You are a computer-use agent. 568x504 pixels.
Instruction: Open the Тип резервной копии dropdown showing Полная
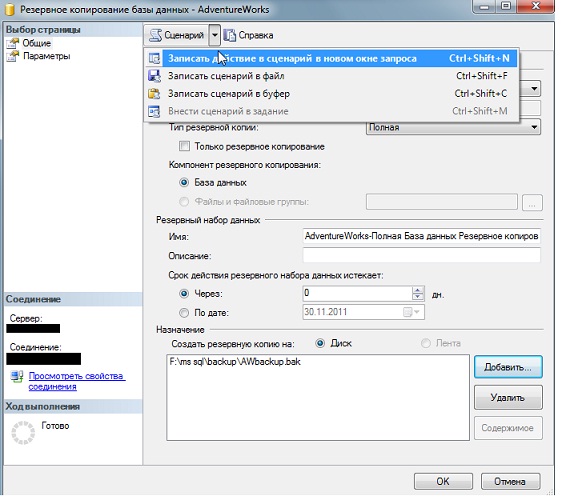[453, 127]
